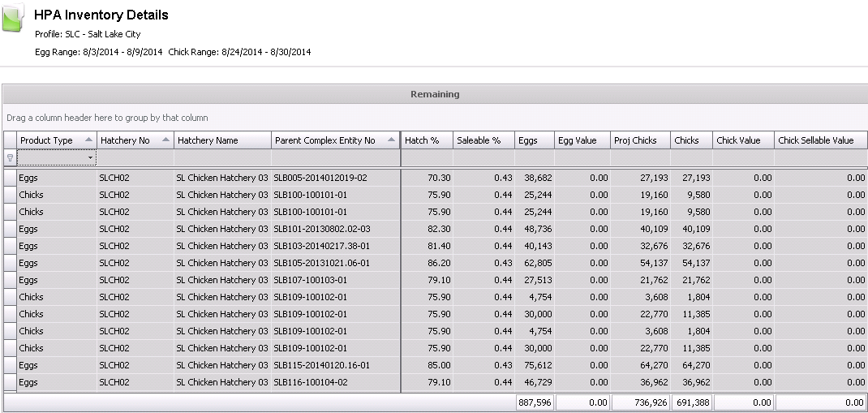Click the Parent Complex Entity No sort arrow
The image size is (868, 413).
pos(393,140)
